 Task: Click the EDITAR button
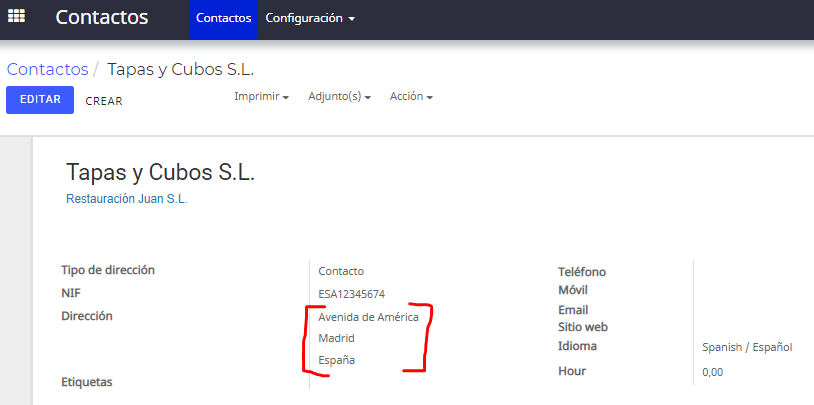(40, 100)
